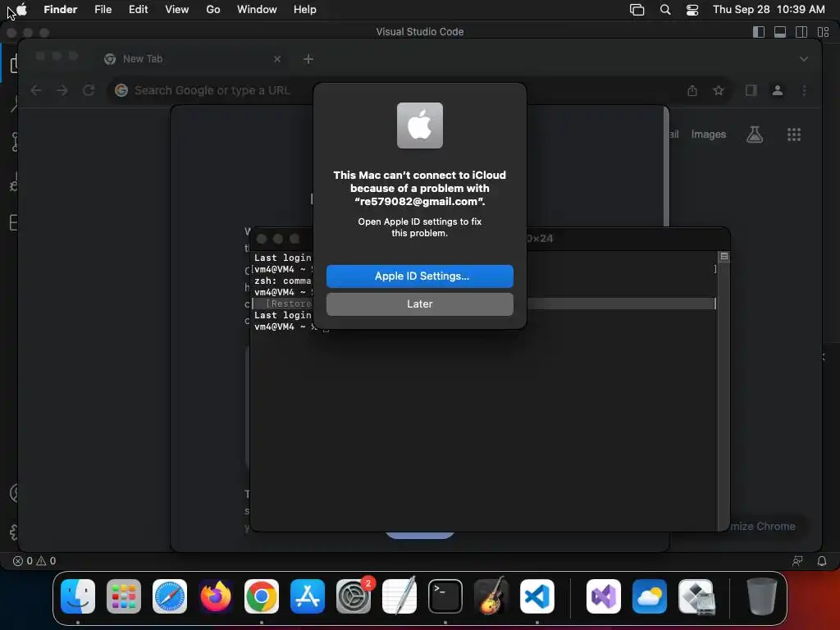Image resolution: width=840 pixels, height=630 pixels.
Task: Toggle VS Code primary side bar layout icon
Action: pyautogui.click(x=759, y=32)
